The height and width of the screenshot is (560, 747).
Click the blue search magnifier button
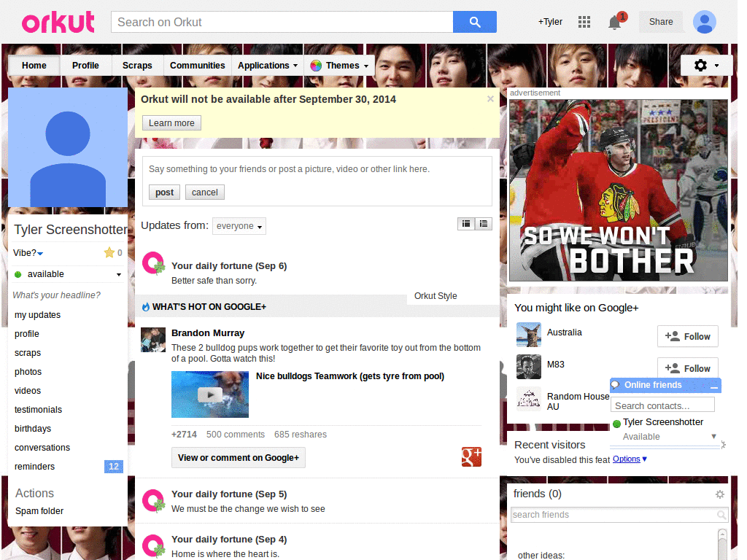tap(474, 22)
